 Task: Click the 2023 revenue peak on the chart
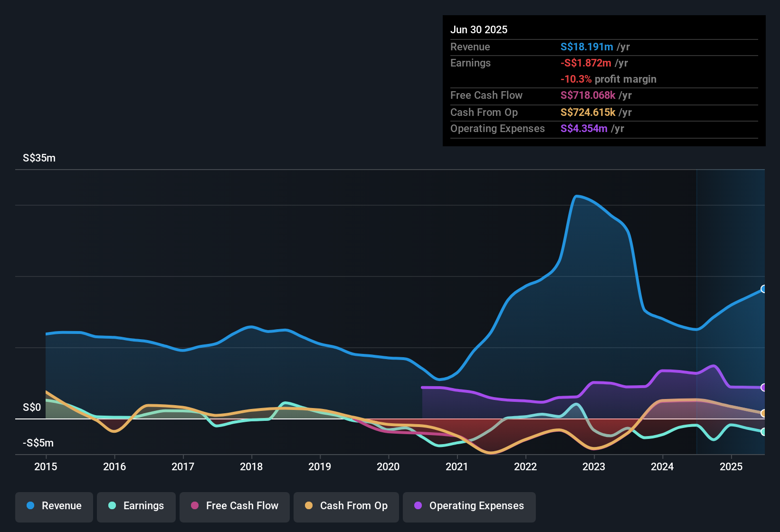pos(579,196)
